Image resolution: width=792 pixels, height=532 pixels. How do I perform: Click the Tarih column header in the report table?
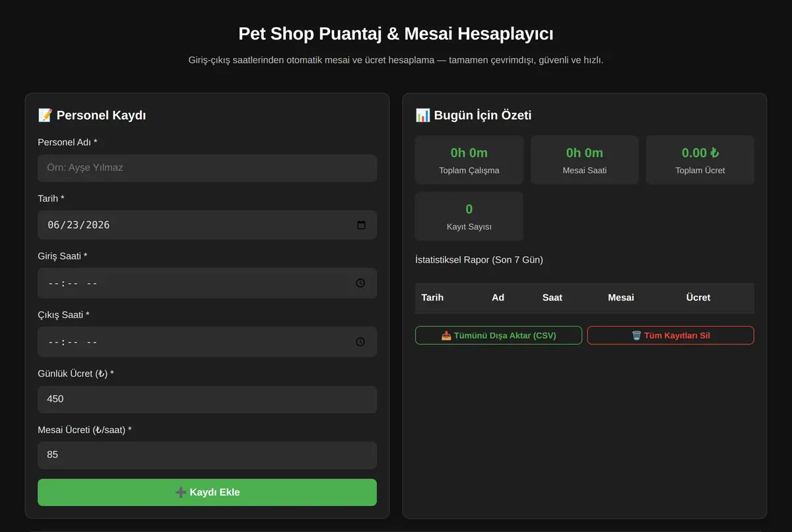click(432, 298)
